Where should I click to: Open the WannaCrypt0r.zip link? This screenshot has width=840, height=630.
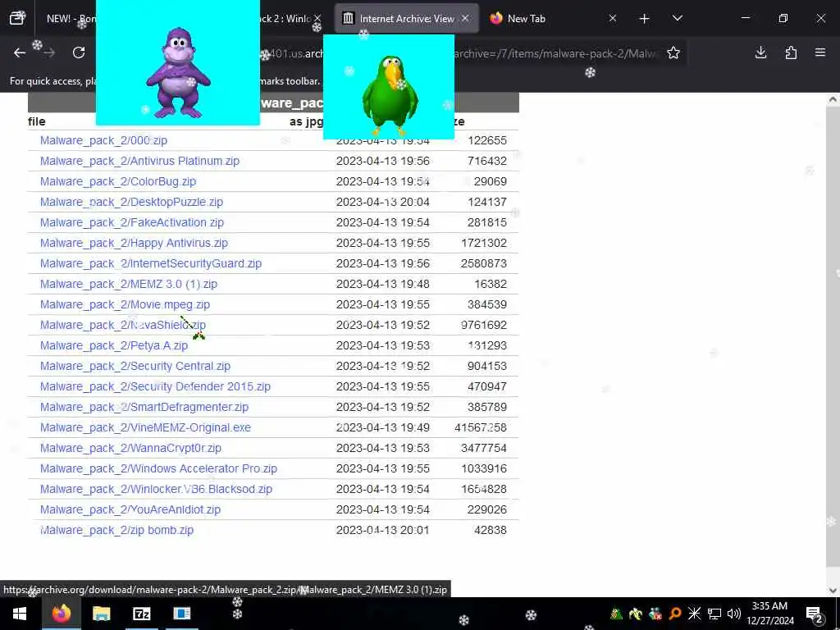pos(130,448)
